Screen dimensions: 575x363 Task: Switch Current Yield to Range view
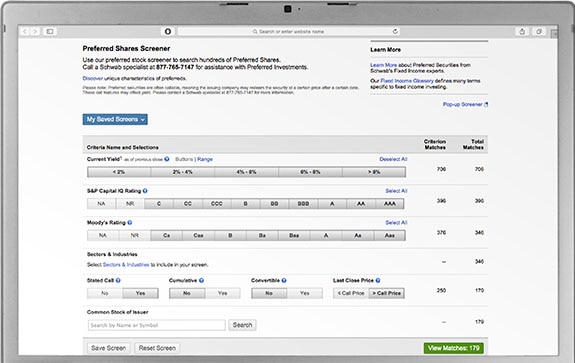coord(205,159)
